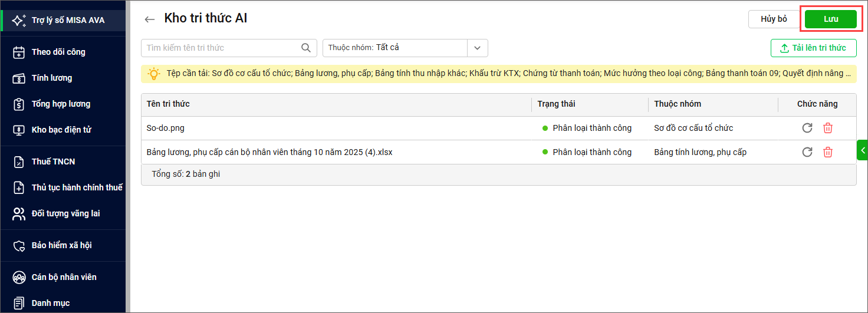
Task: Open Kho bạc điện tử section
Action: 61,130
